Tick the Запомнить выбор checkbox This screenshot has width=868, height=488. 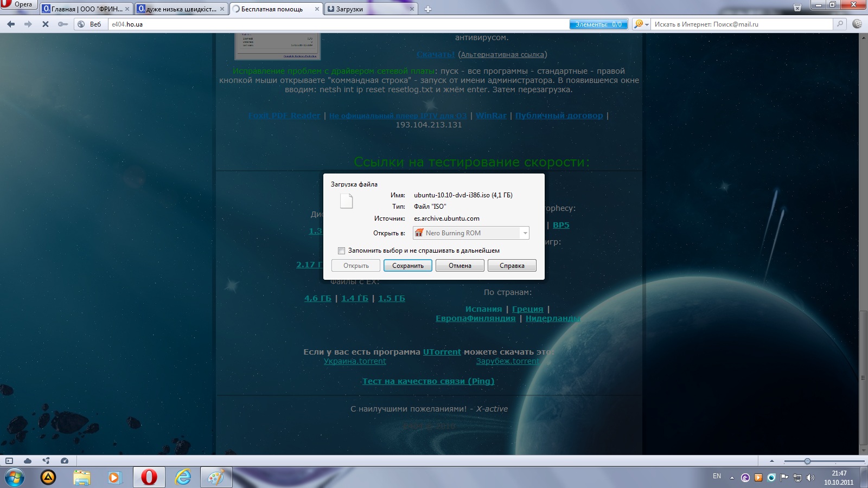click(341, 251)
